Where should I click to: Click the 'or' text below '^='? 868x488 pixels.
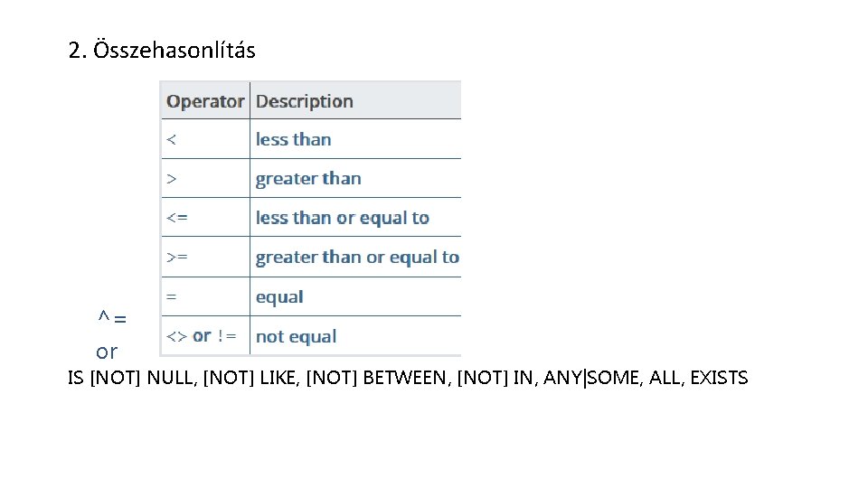pyautogui.click(x=107, y=351)
